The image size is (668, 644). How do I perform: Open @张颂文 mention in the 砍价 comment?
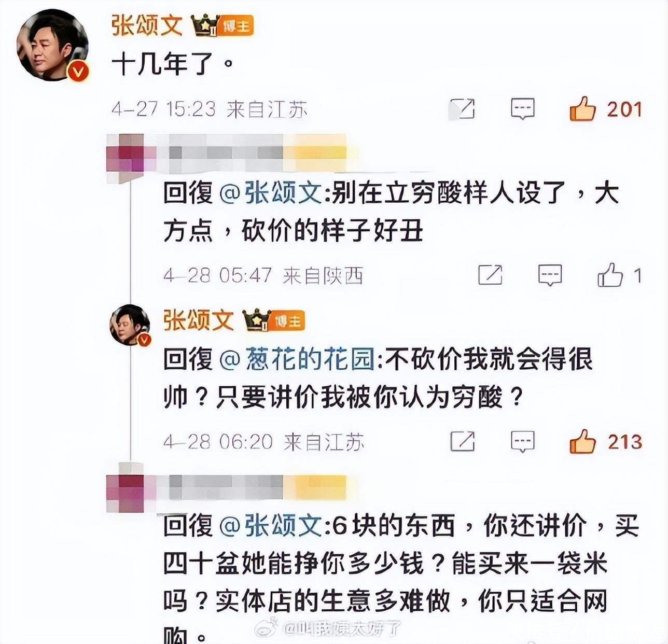pyautogui.click(x=271, y=193)
